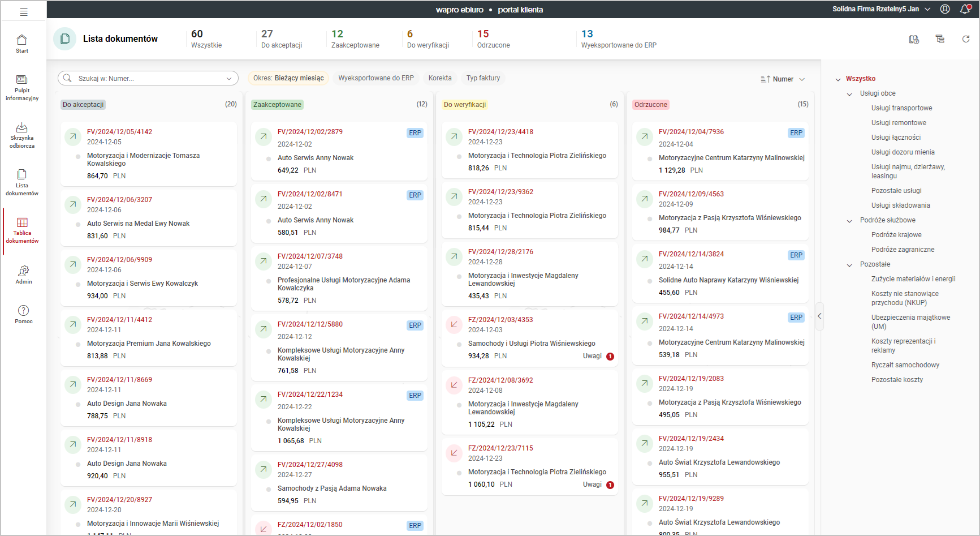Select Ryczałt samochodowy category

click(905, 365)
